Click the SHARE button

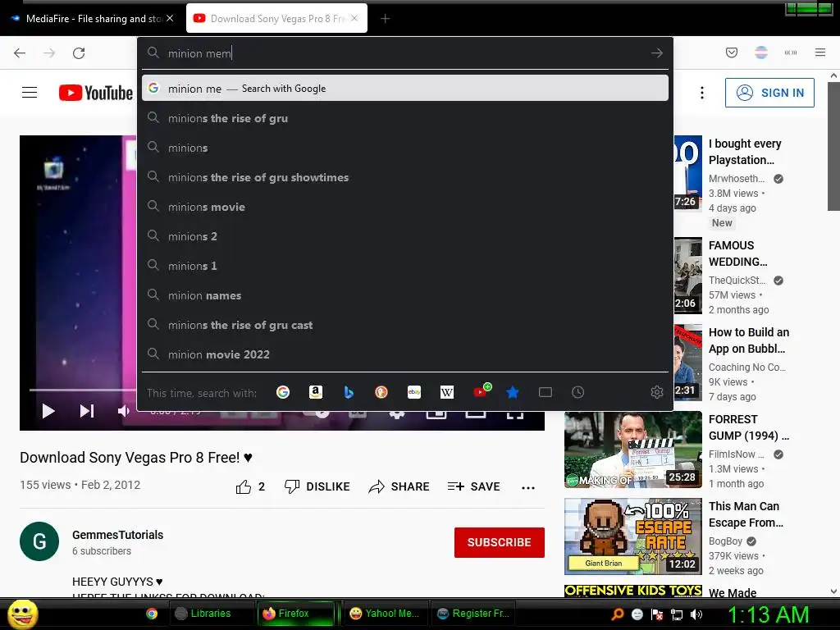point(399,486)
